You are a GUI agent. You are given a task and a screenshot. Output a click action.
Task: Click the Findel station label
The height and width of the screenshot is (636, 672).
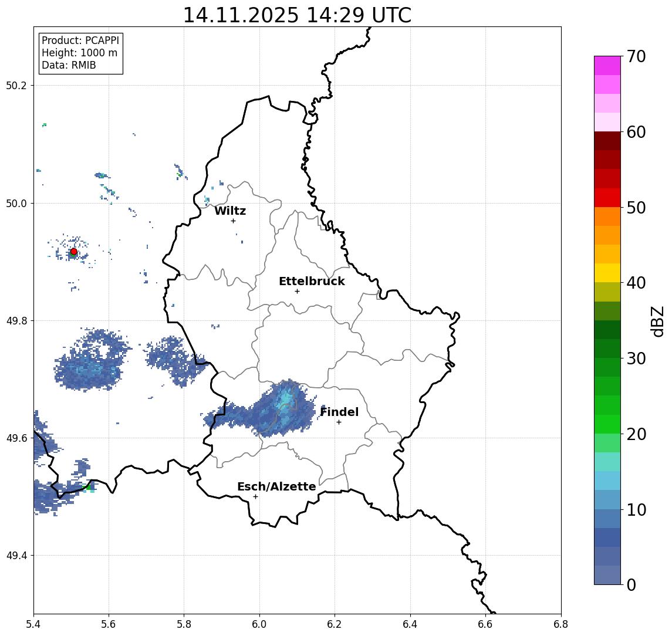click(339, 412)
